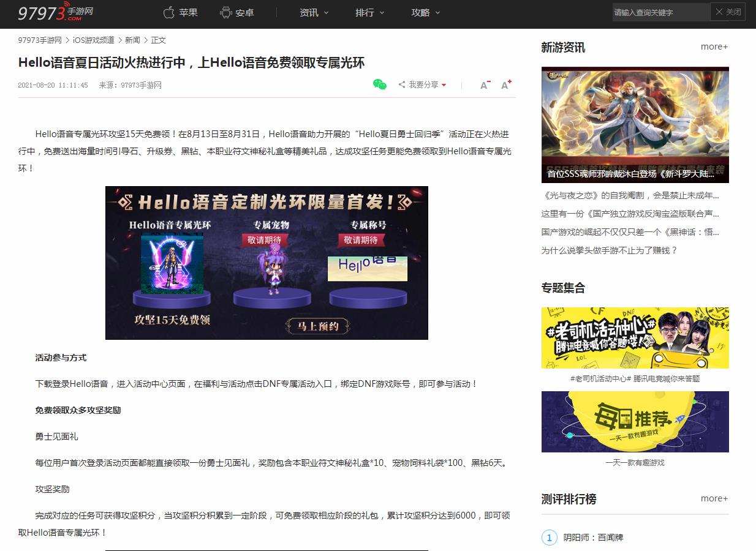Share article via WeChat icon

[380, 84]
